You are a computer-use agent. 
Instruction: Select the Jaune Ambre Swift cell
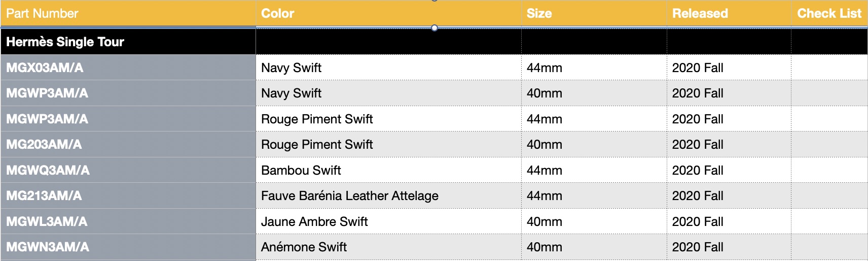388,221
